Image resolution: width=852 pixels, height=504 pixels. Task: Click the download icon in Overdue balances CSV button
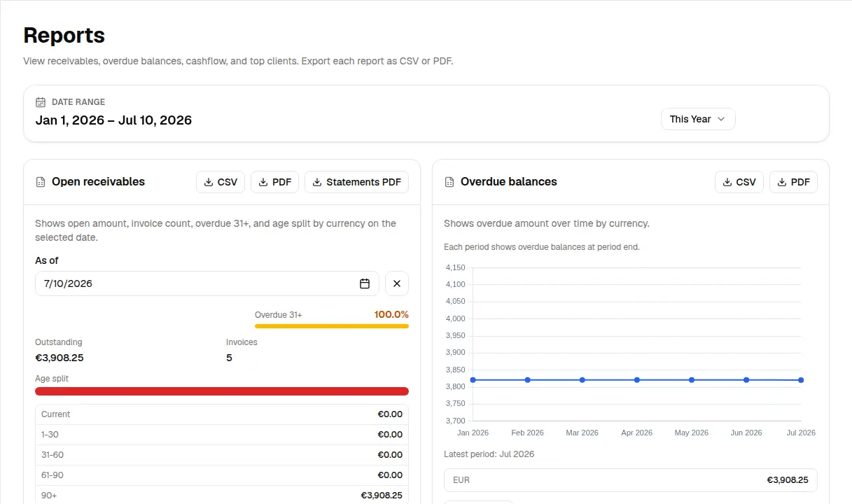pos(727,182)
